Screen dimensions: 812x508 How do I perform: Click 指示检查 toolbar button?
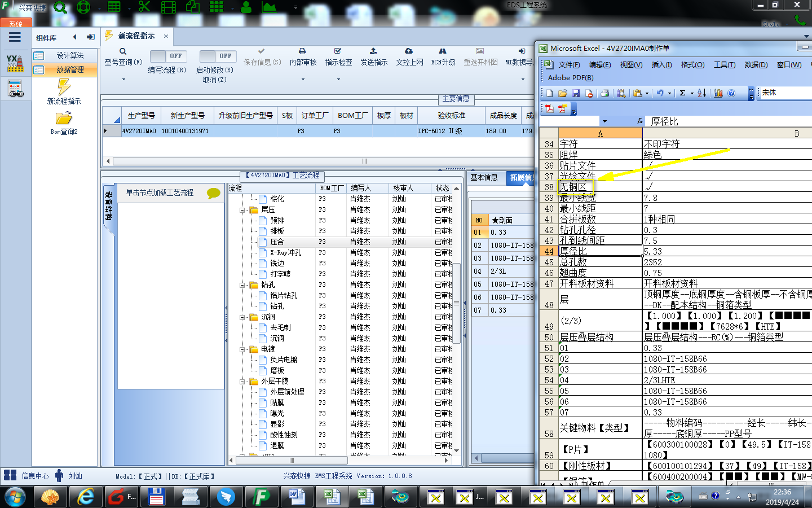point(338,57)
